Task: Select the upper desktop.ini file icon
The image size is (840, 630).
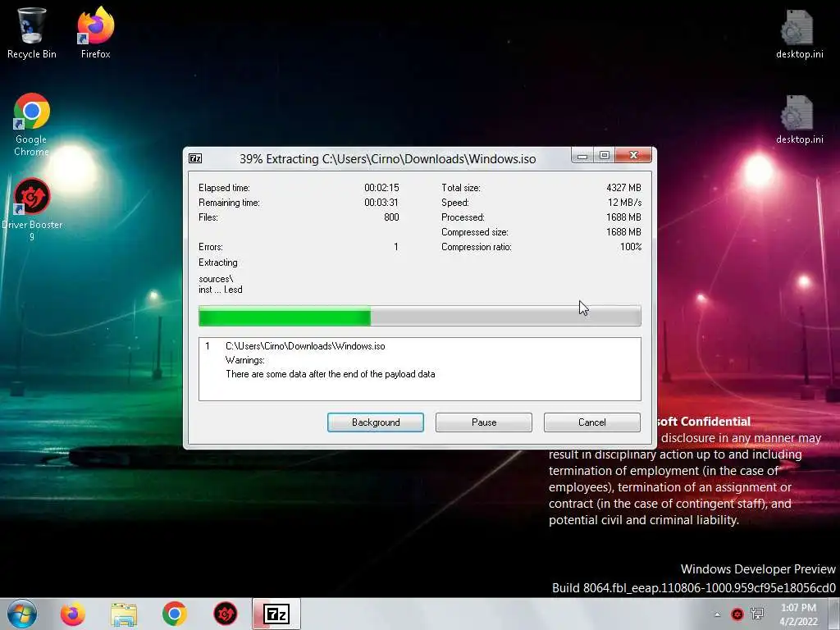Action: [x=799, y=33]
